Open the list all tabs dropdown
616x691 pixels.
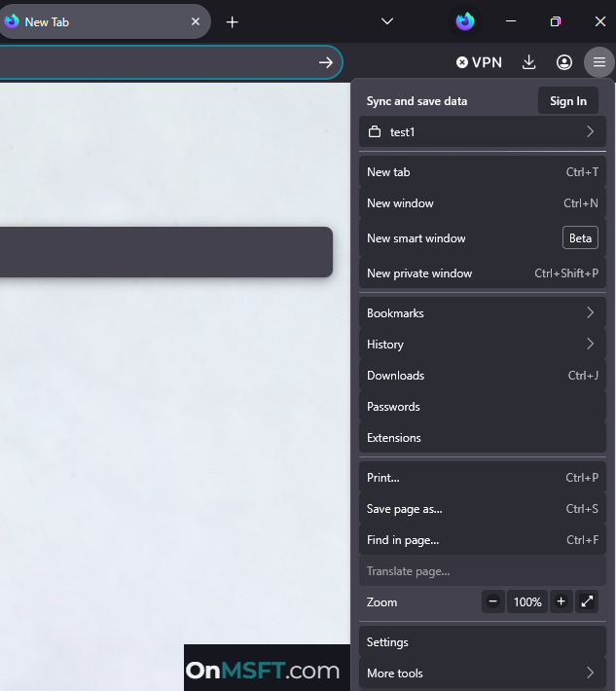[386, 21]
